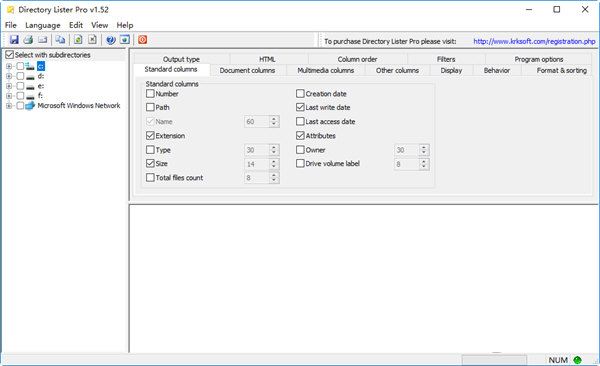
Task: Open the File menu
Action: (x=11, y=25)
